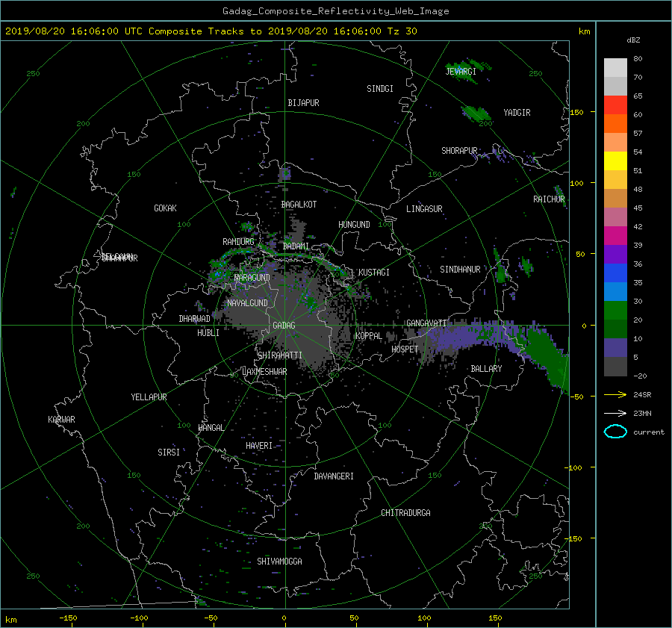The image size is (672, 628).
Task: Click the DHARWAD city label
Action: pos(194,319)
